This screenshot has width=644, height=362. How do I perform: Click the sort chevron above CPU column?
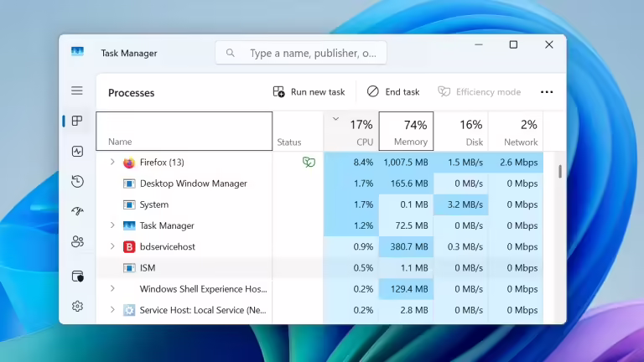tap(335, 119)
